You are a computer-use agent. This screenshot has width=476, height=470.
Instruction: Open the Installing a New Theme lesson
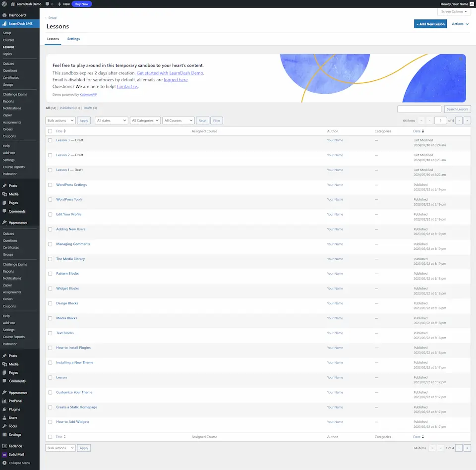pos(75,362)
